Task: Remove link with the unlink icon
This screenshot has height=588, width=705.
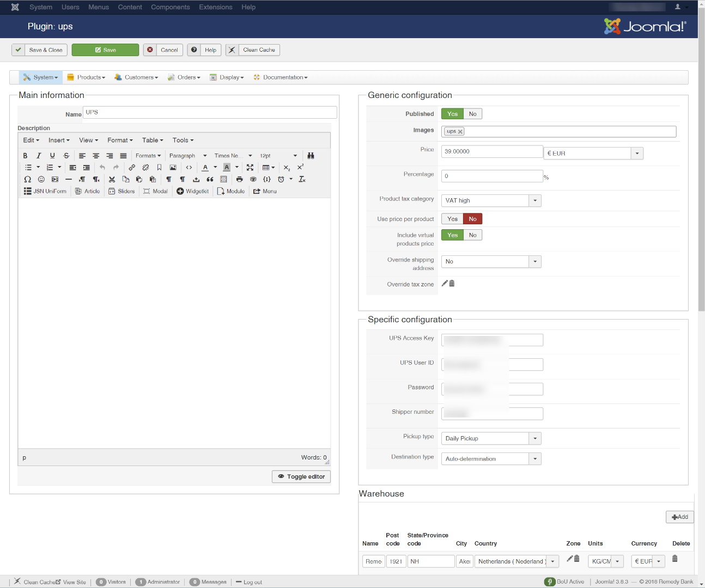Action: (145, 168)
